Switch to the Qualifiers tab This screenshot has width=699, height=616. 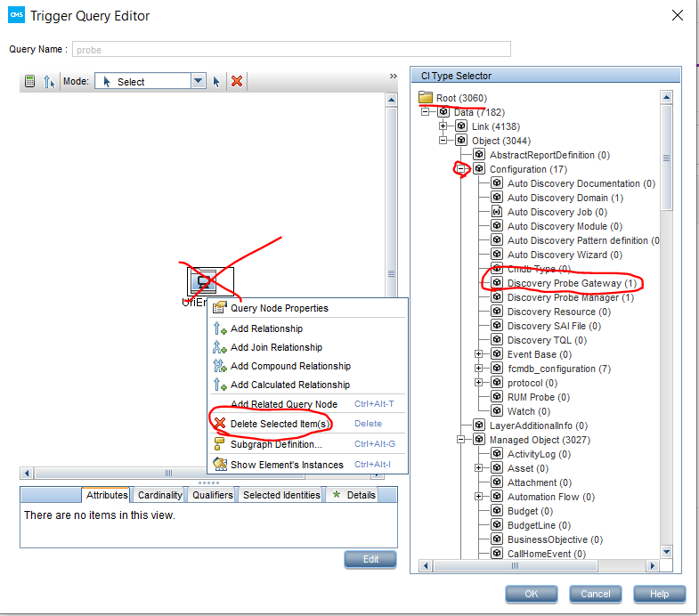pos(213,495)
